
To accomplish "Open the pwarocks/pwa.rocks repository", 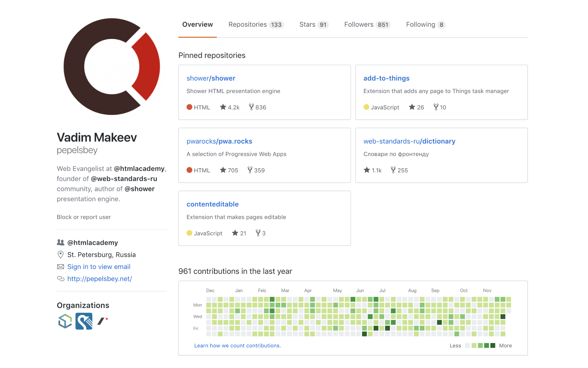I will (x=219, y=141).
